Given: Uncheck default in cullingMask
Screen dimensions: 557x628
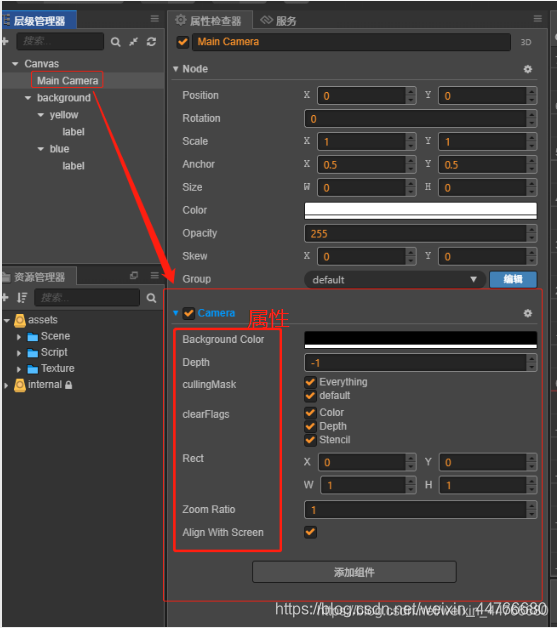Looking at the screenshot, I should pos(310,396).
